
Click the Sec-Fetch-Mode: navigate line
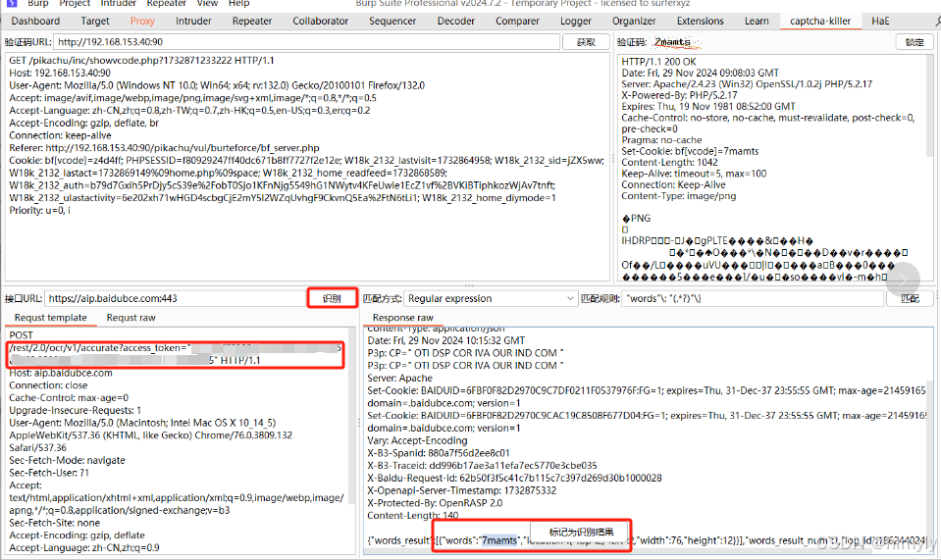67,461
